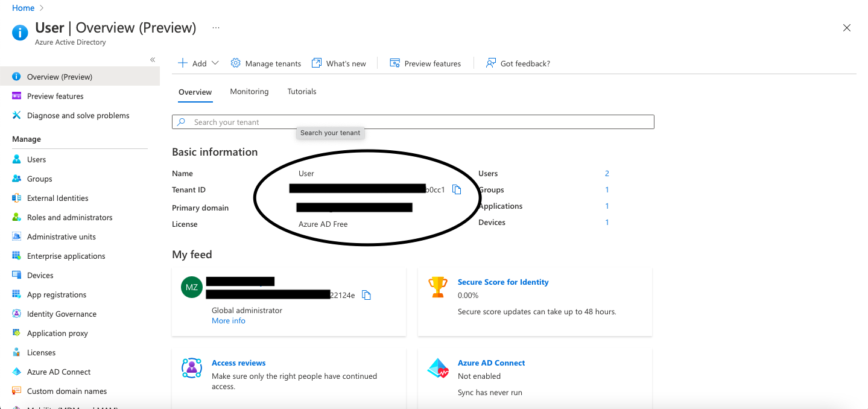Viewport: 868px width, 409px height.
Task: Open the More info link
Action: click(229, 321)
